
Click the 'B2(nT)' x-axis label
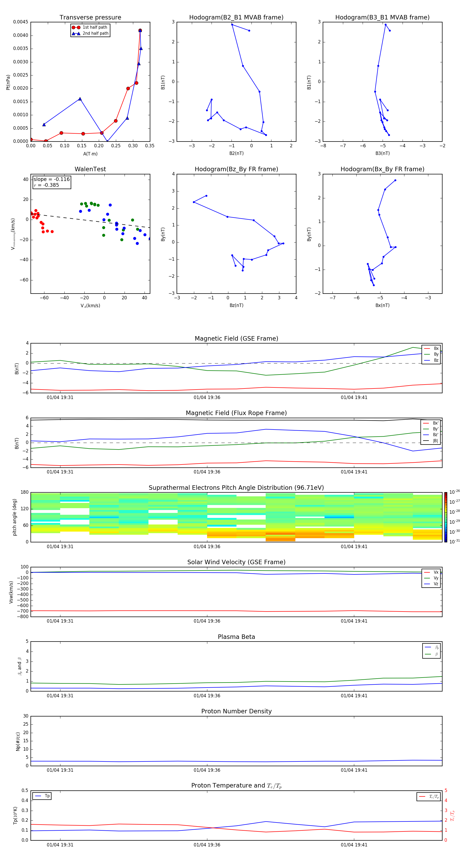236,153
